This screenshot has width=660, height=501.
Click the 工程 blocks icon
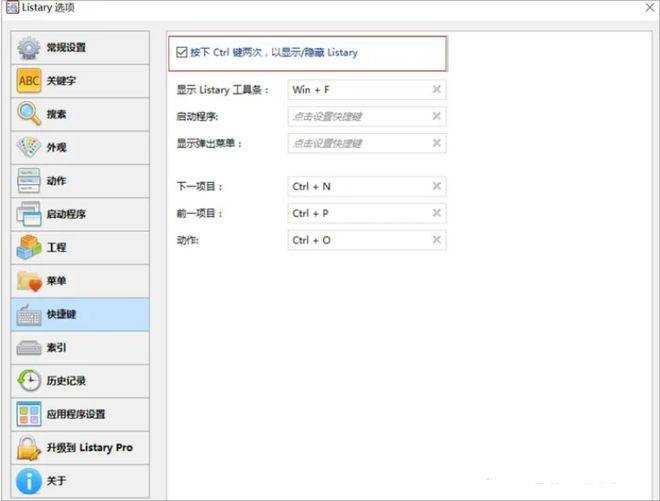29,247
